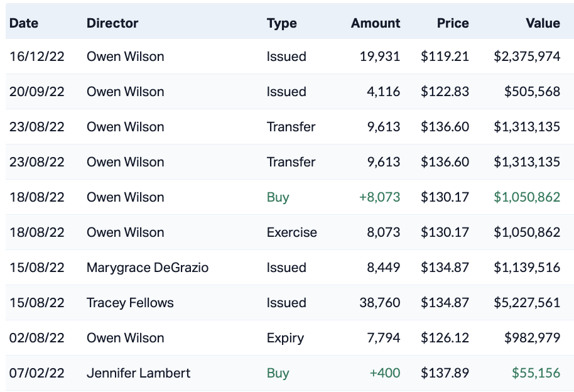Select the $137.89 price cell
The image size is (574, 392).
coord(445,373)
